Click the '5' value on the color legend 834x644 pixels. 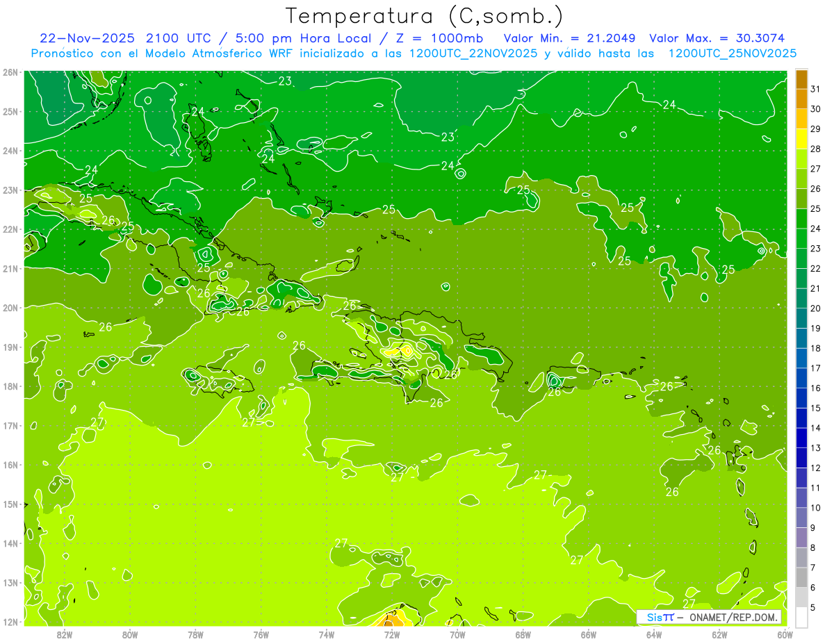(813, 607)
